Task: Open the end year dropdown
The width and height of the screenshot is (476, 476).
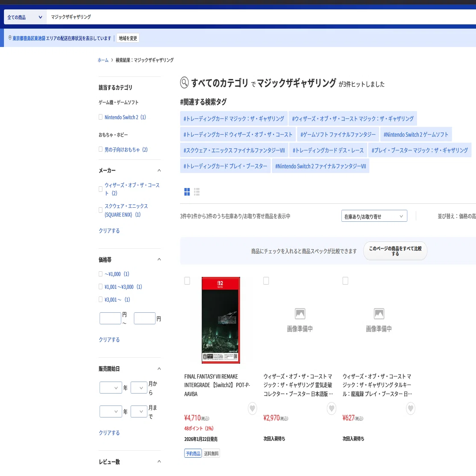Action: point(111,411)
